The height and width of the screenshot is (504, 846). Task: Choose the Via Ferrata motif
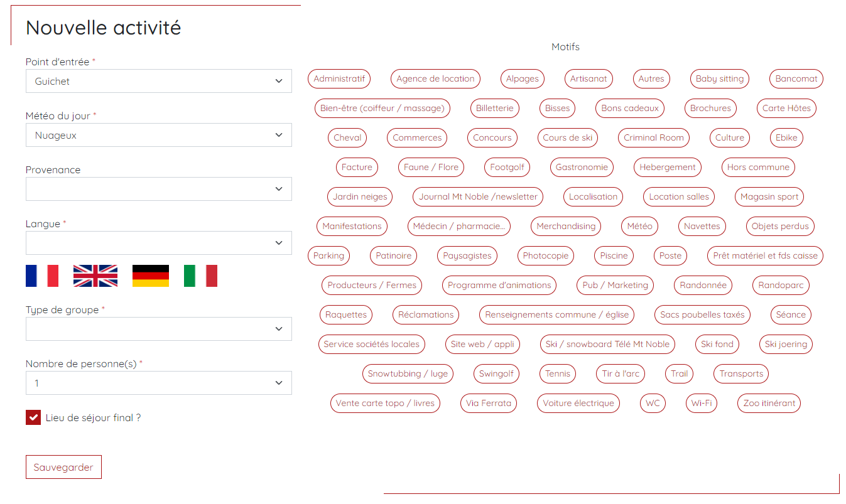click(489, 403)
